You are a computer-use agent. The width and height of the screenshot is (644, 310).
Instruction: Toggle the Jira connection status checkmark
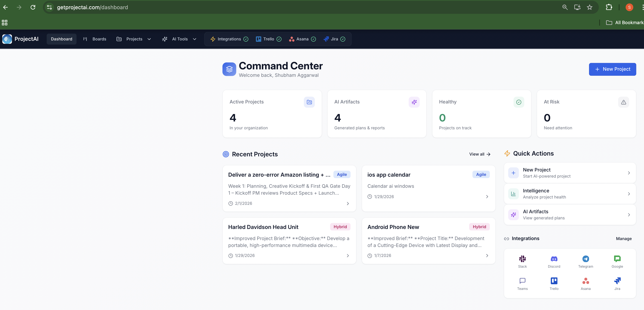pyautogui.click(x=342, y=39)
